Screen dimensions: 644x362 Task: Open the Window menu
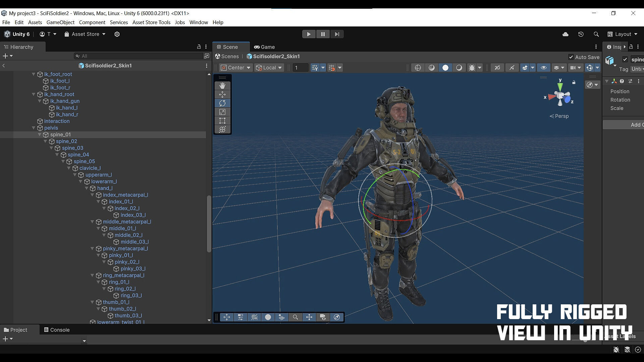click(x=199, y=22)
